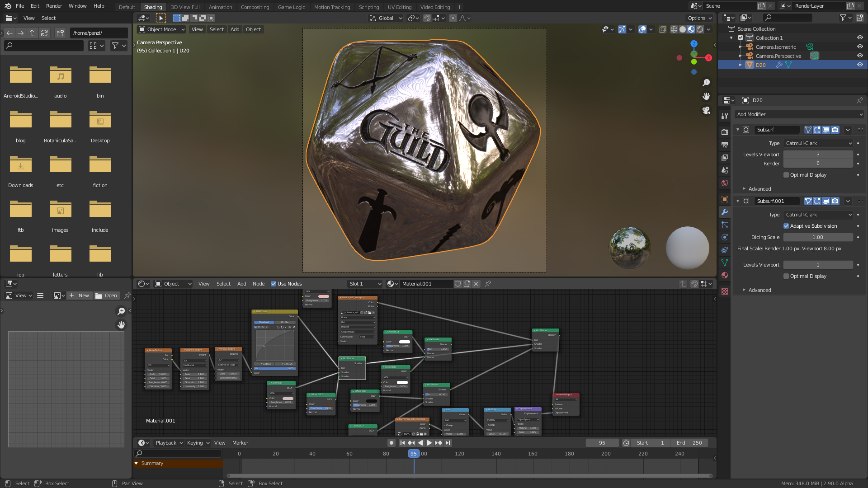
Task: Create a new folder in file browser
Action: [x=60, y=33]
